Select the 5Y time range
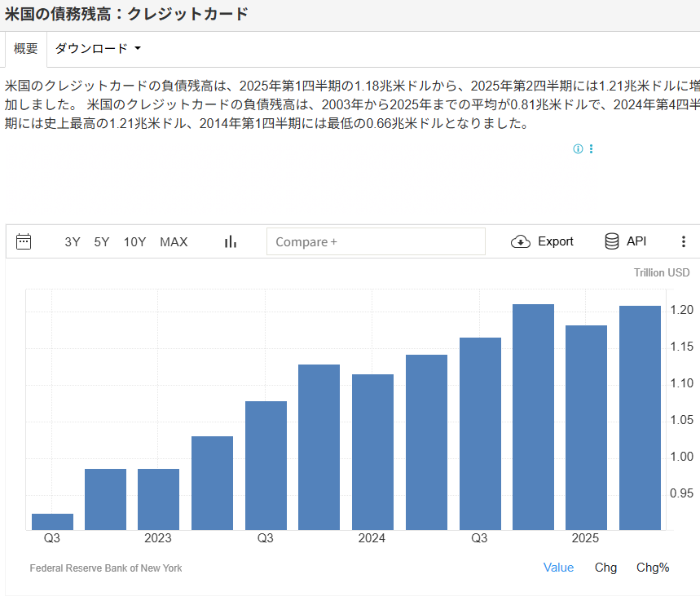 point(101,241)
